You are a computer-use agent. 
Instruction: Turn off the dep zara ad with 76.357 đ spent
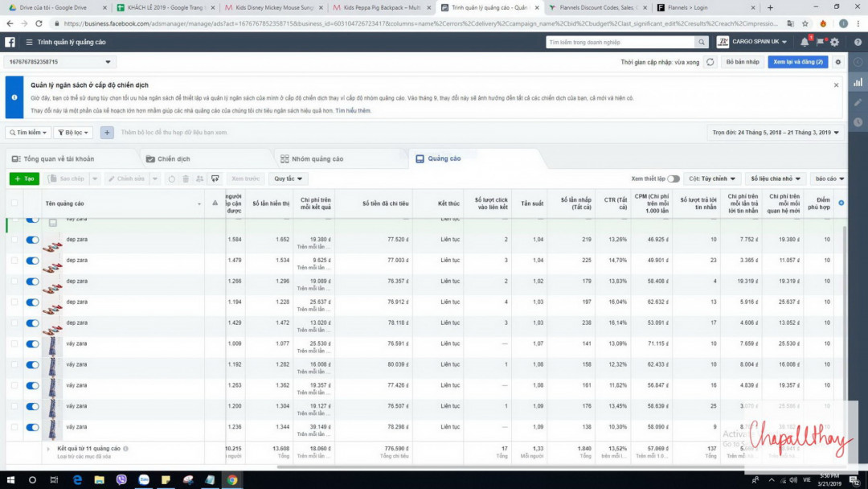[32, 281]
